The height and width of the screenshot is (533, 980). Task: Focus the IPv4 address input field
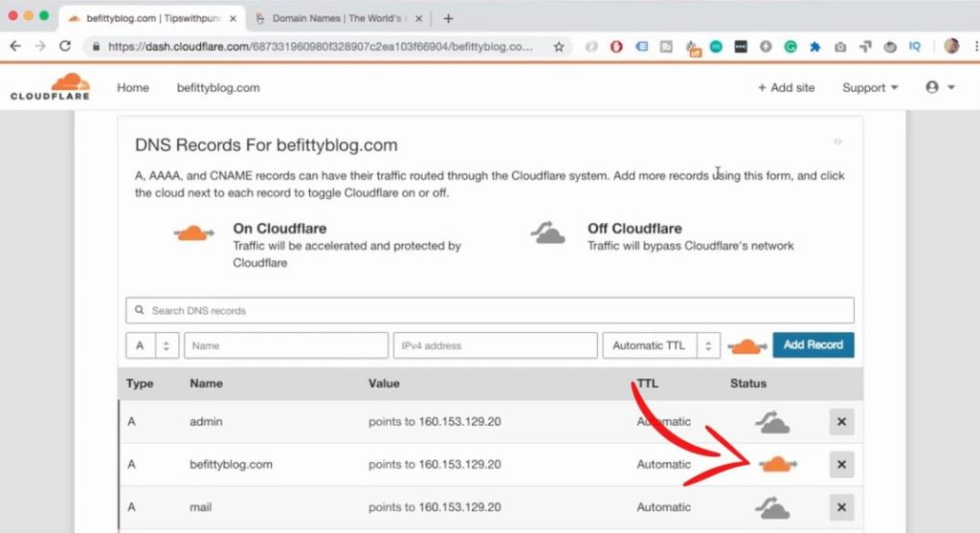(x=495, y=345)
